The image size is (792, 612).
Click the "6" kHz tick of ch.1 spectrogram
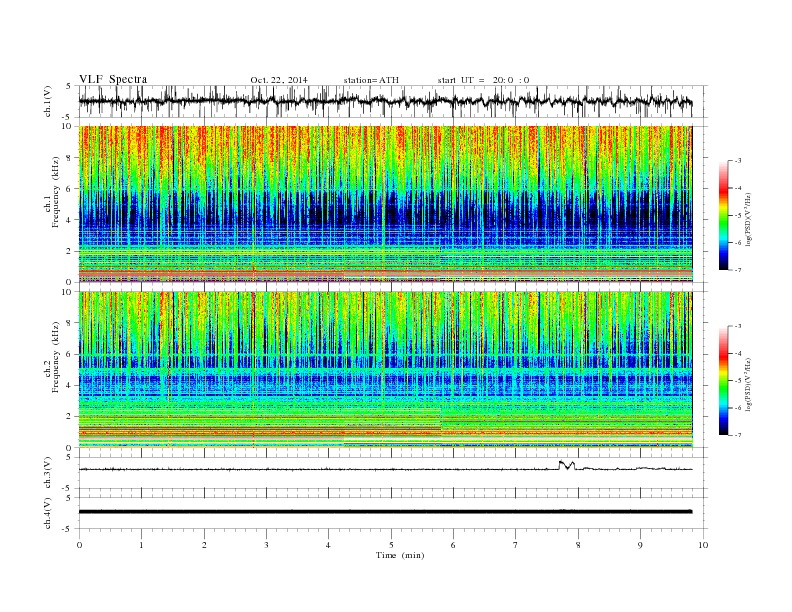click(70, 189)
